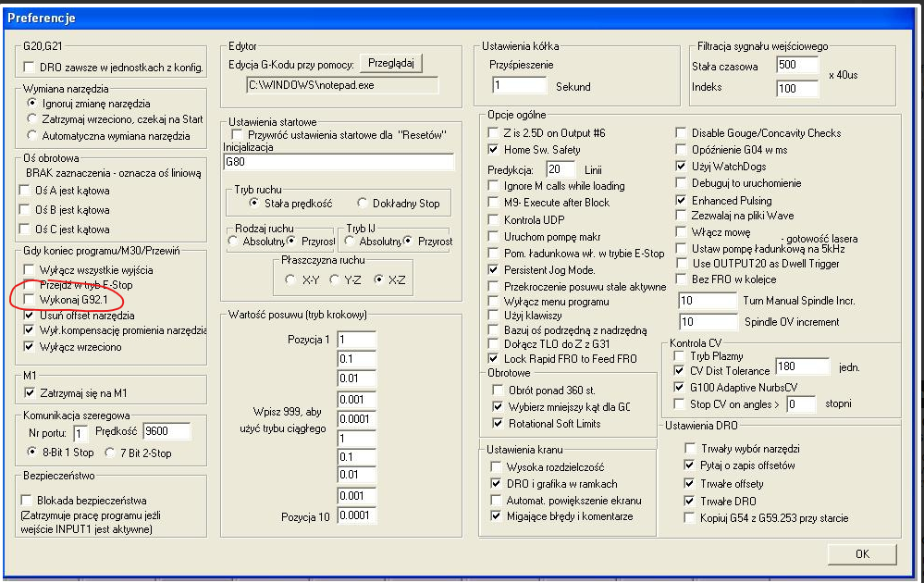Image resolution: width=924 pixels, height=583 pixels.
Task: Uncheck Rotational Soft Limits
Action: tap(498, 423)
